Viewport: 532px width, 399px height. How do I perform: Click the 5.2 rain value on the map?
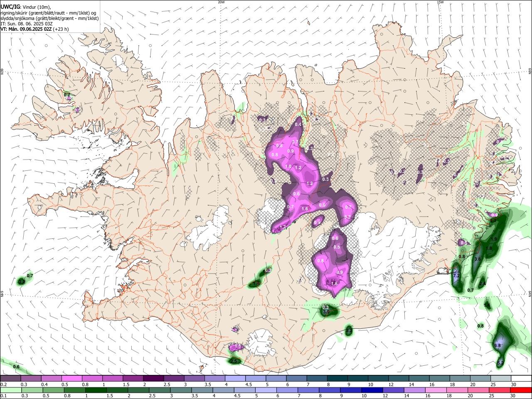500,363
